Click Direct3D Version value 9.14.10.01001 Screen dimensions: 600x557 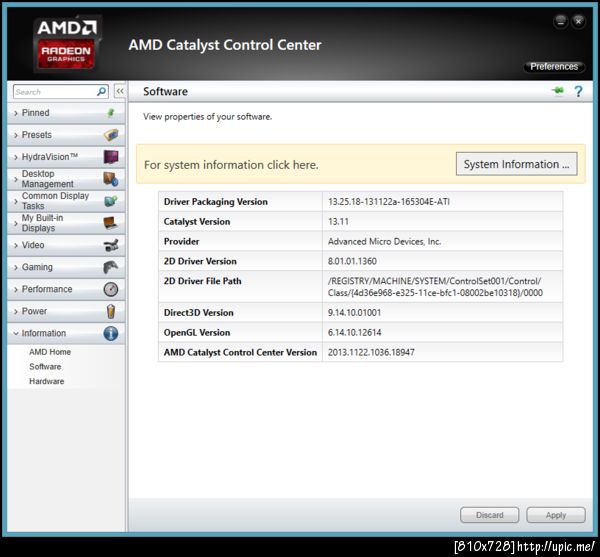coord(354,313)
